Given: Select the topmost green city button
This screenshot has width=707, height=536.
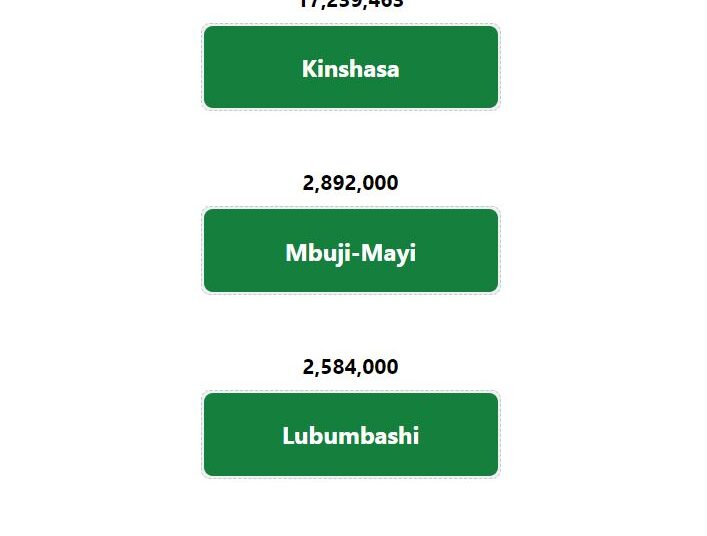Looking at the screenshot, I should point(351,67).
